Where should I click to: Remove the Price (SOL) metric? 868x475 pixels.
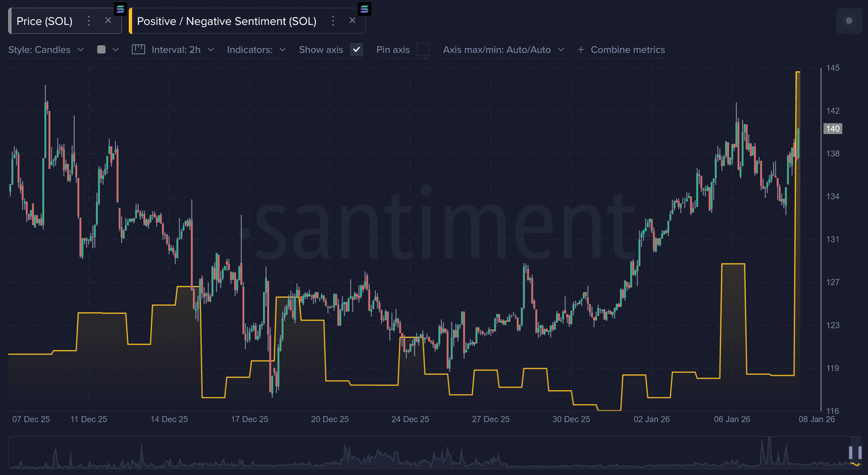tap(108, 21)
